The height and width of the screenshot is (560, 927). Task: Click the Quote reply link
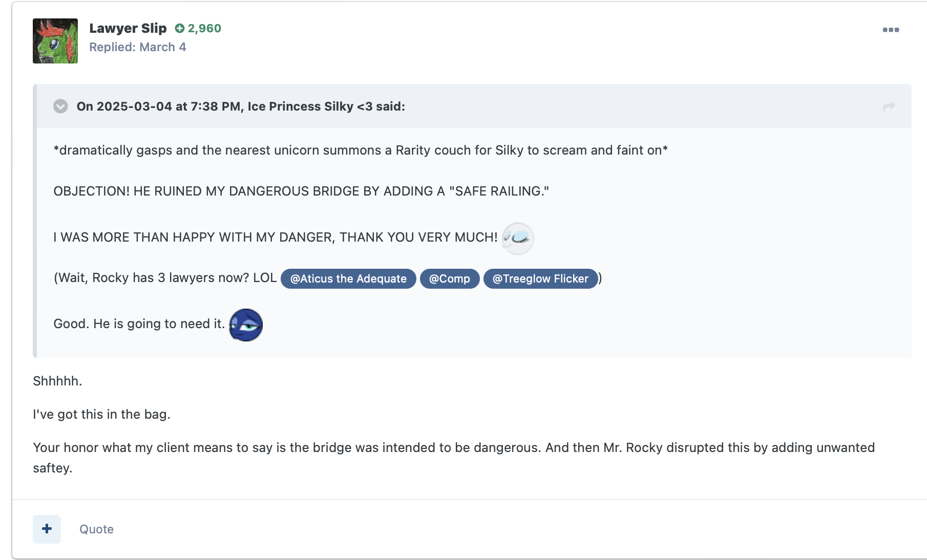point(96,529)
